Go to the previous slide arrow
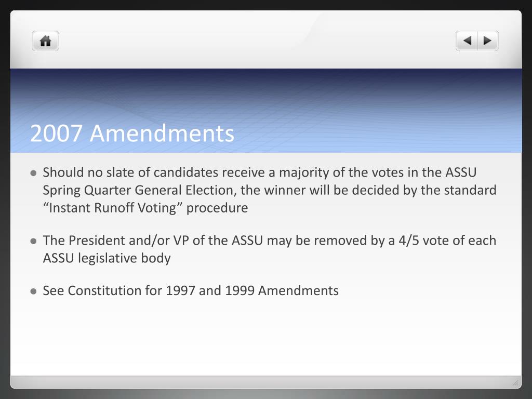Screen dimensions: 532x399 (467, 41)
